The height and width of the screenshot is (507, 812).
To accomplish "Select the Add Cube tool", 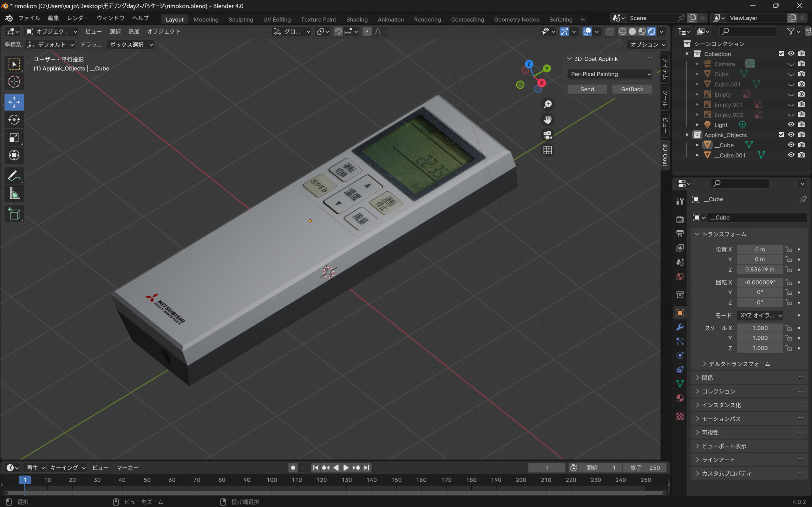I will click(x=14, y=214).
